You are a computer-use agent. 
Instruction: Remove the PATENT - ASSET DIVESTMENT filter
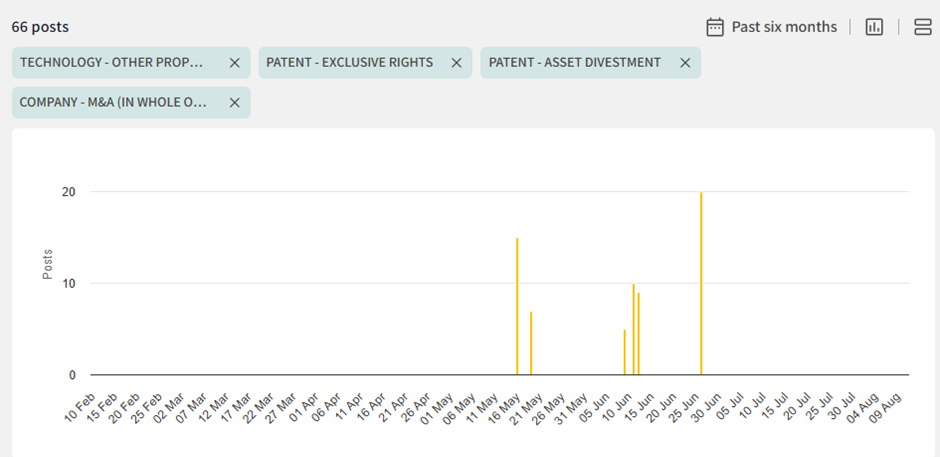pyautogui.click(x=685, y=63)
